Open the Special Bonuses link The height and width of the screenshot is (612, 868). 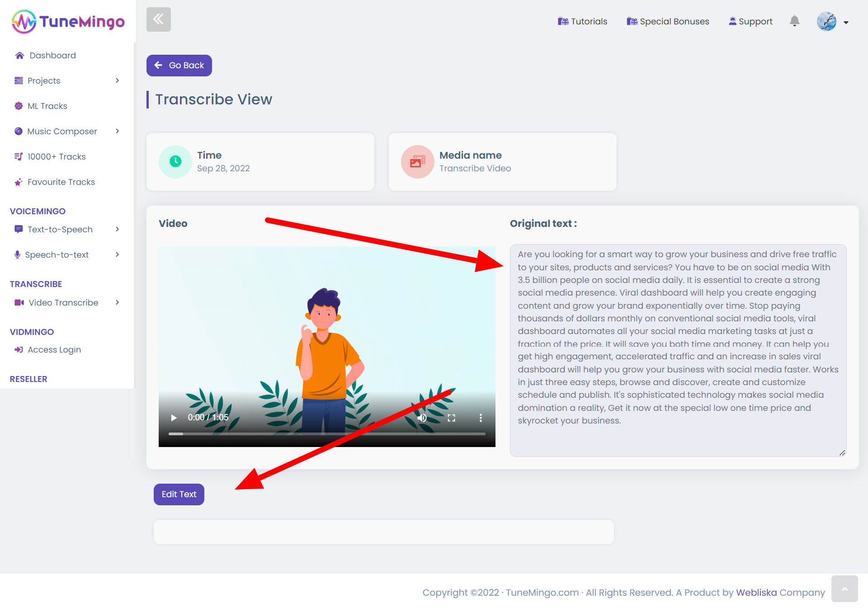pyautogui.click(x=668, y=21)
